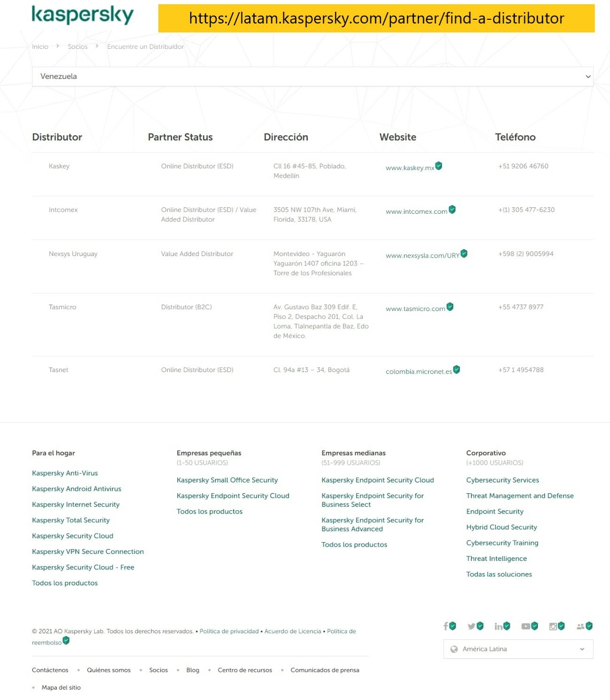Open Kaspersky Total Security link
Viewport: 610px width, 700px height.
tap(71, 520)
